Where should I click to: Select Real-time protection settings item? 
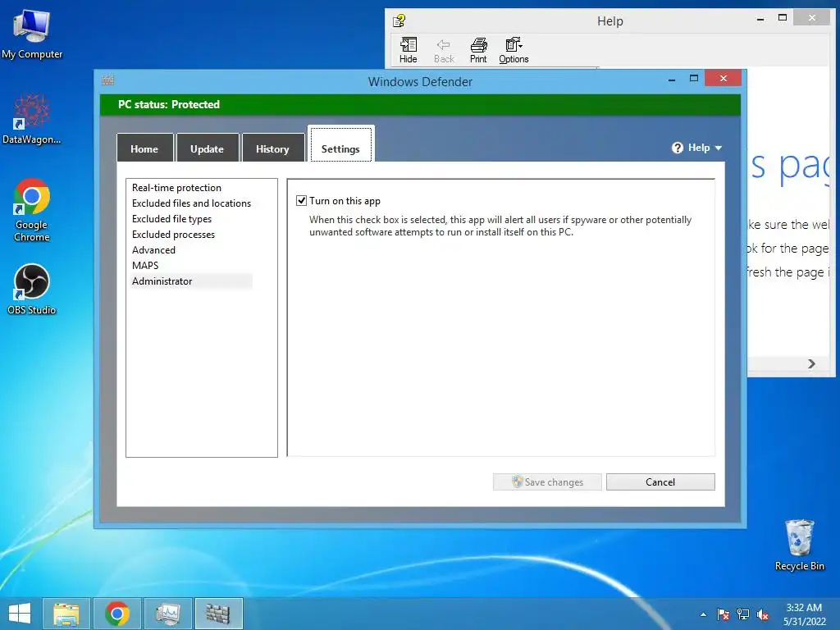pyautogui.click(x=177, y=188)
